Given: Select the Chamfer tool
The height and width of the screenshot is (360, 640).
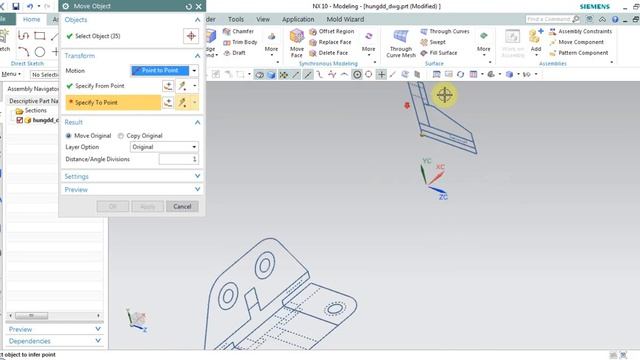Looking at the screenshot, I should [x=238, y=31].
